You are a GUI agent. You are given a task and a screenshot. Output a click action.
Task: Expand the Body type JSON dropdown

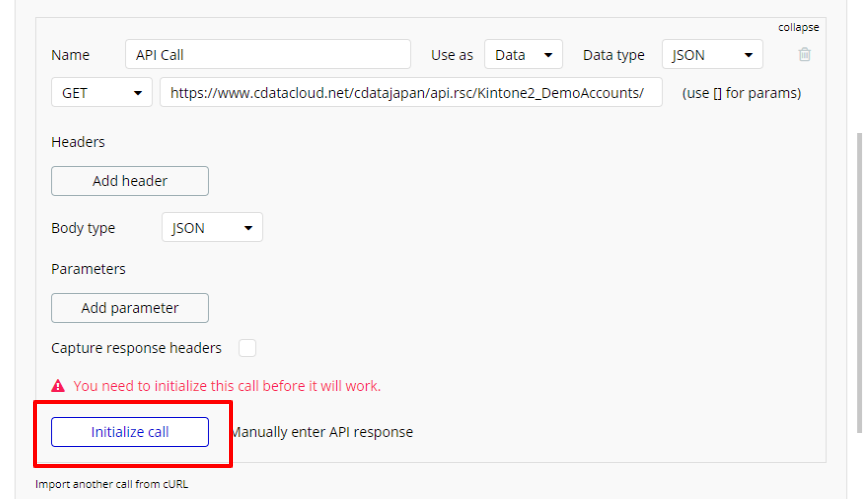[212, 227]
